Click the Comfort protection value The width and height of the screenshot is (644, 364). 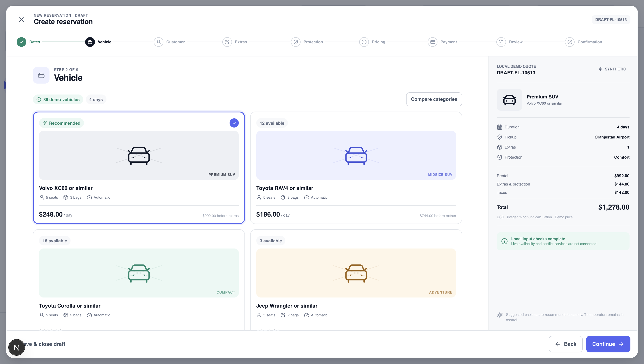tap(621, 157)
